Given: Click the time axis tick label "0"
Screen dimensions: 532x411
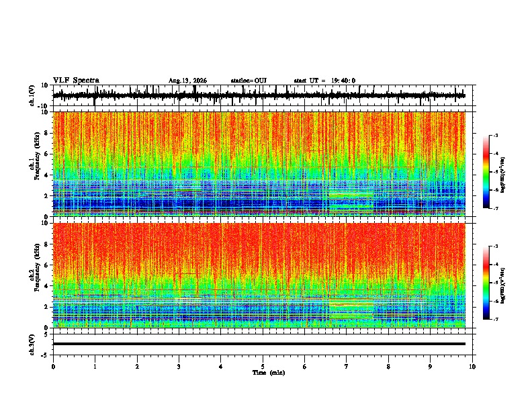Looking at the screenshot, I should [x=53, y=367].
